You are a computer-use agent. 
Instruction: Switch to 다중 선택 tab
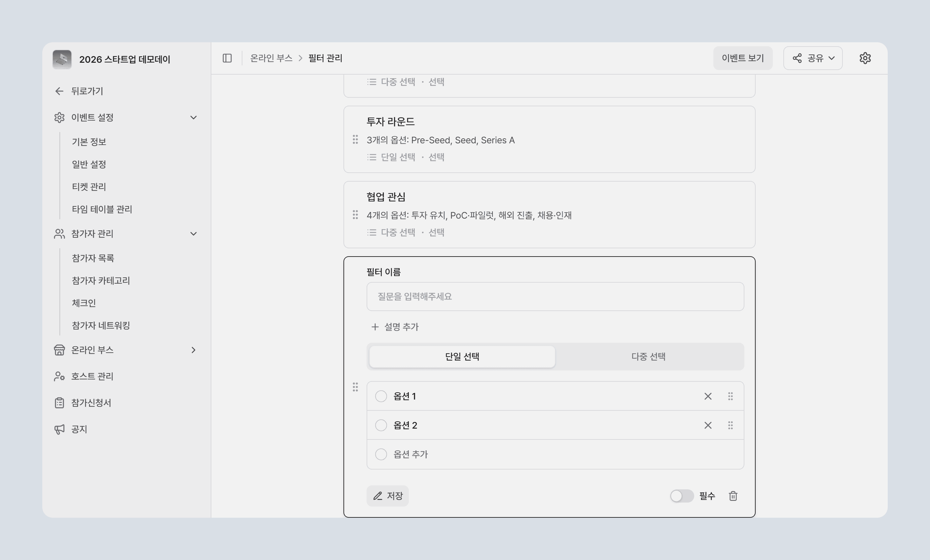(648, 357)
